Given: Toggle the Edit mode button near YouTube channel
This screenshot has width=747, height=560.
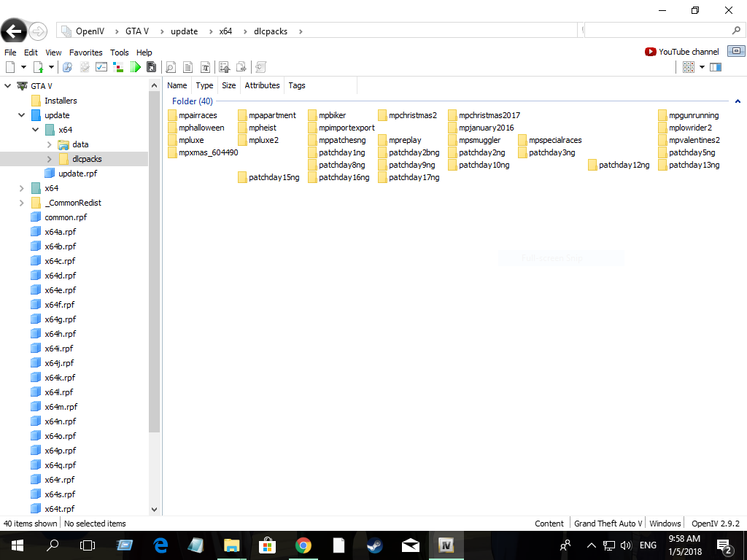Looking at the screenshot, I should pos(736,51).
